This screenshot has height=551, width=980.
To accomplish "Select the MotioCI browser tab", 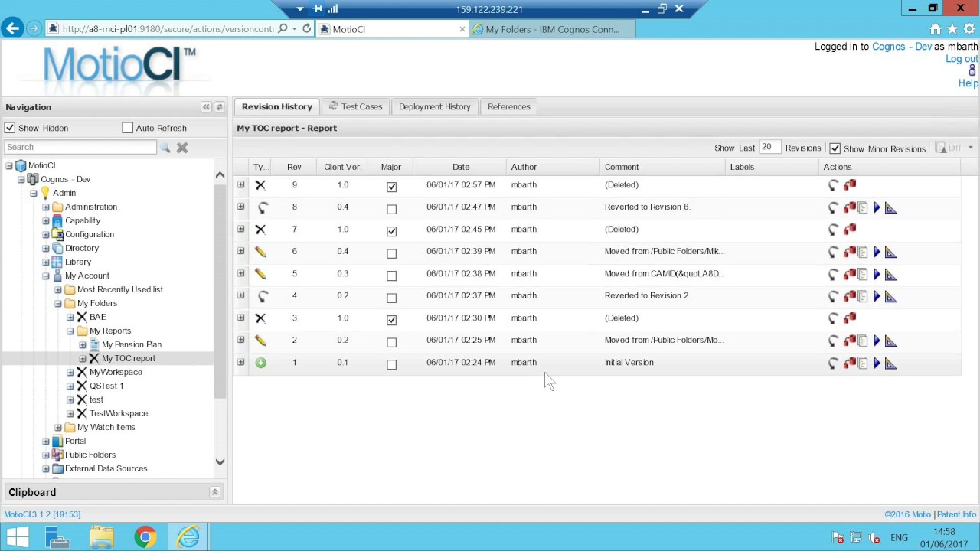I will coord(391,29).
